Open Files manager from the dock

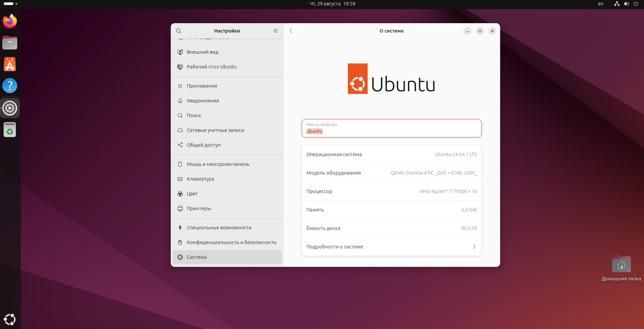point(9,42)
